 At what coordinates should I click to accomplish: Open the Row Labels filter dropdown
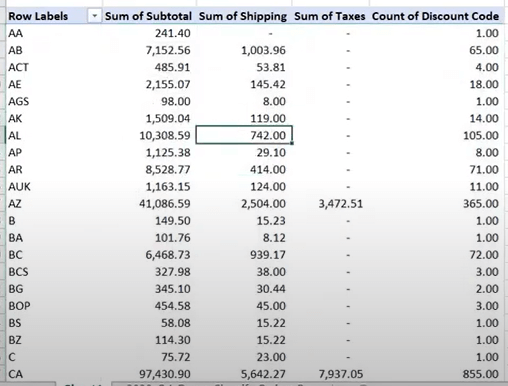click(94, 16)
